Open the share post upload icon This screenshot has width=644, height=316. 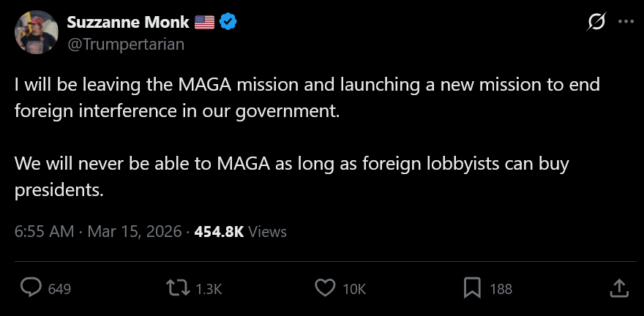(x=619, y=287)
